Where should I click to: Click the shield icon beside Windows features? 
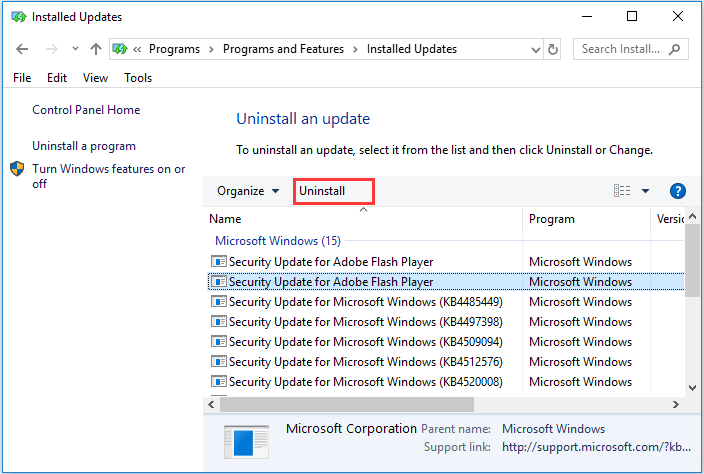pos(17,169)
